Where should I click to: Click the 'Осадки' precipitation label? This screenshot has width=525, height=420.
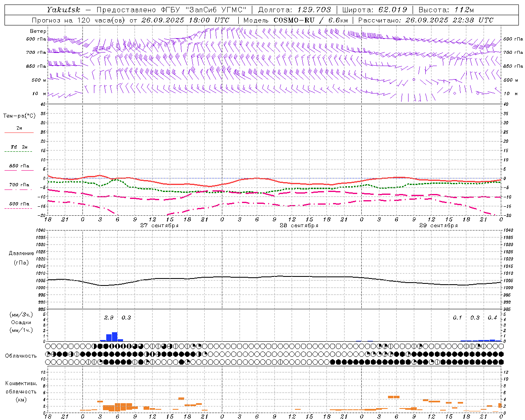pos(21,322)
